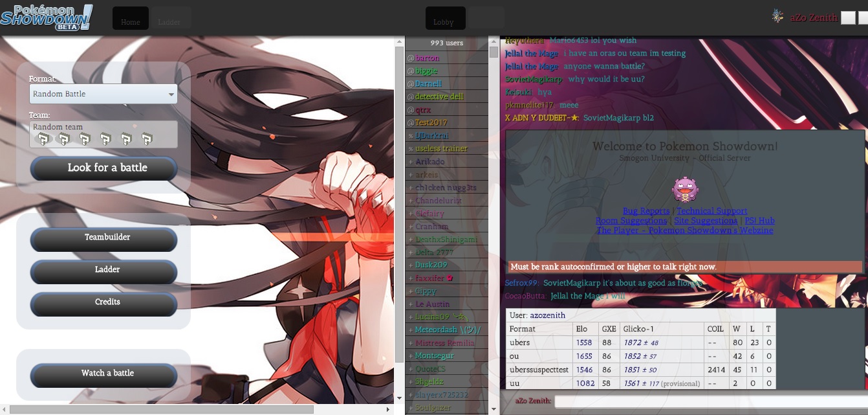Click the Koffing sprite in the welcome box
This screenshot has height=415, width=868.
(685, 189)
